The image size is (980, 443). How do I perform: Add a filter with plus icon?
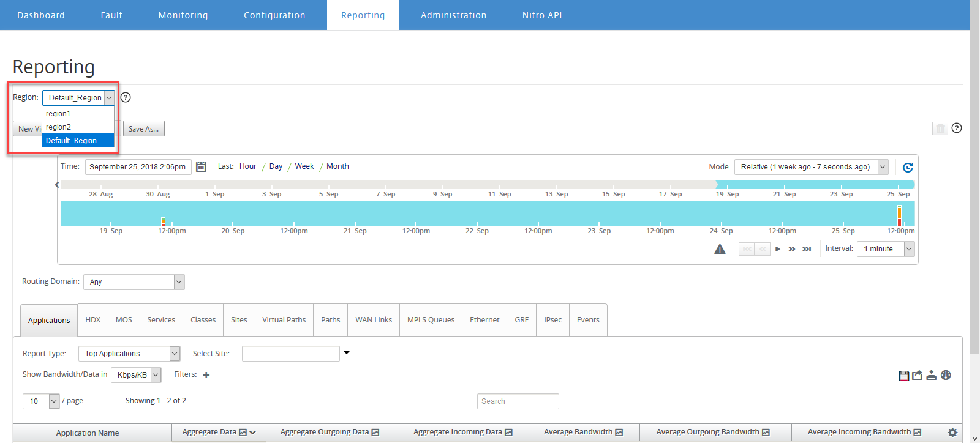tap(206, 375)
